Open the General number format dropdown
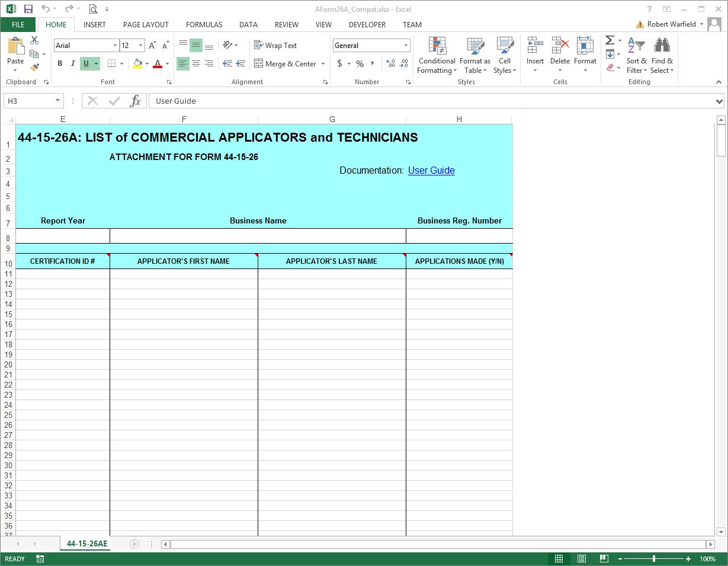The width and height of the screenshot is (728, 566). (406, 46)
